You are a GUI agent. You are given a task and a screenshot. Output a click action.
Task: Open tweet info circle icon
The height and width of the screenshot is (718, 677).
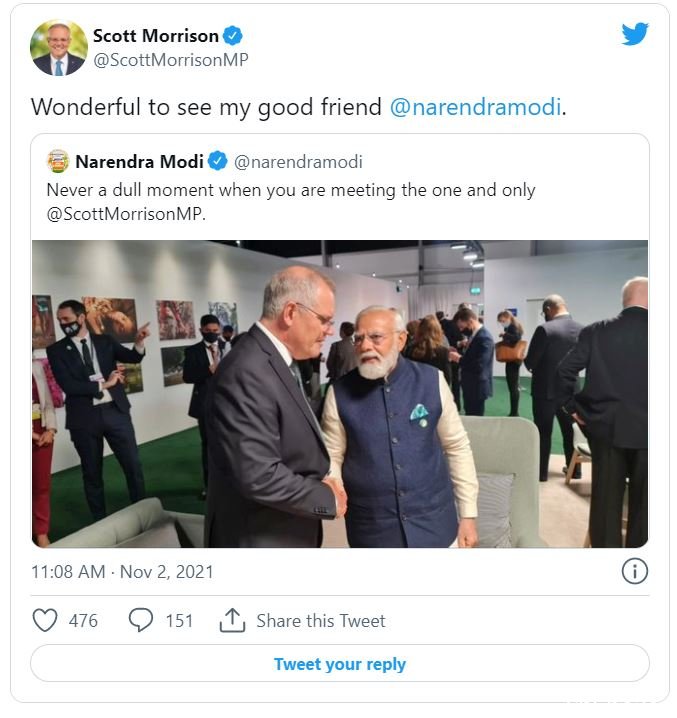point(634,571)
